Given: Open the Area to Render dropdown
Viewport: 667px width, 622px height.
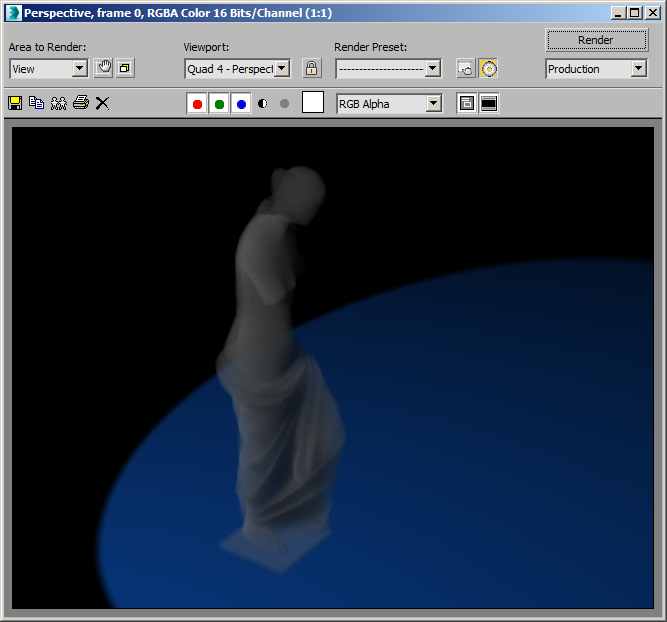Looking at the screenshot, I should tap(48, 68).
